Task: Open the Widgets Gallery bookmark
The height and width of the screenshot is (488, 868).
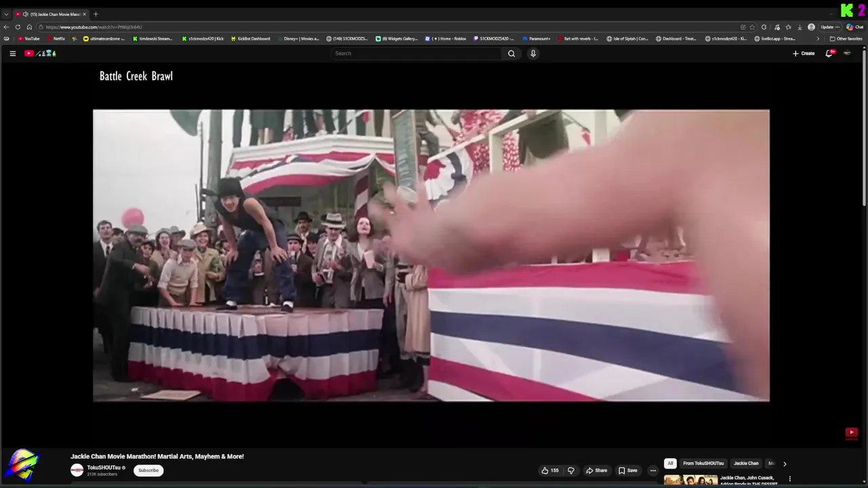Action: (397, 39)
